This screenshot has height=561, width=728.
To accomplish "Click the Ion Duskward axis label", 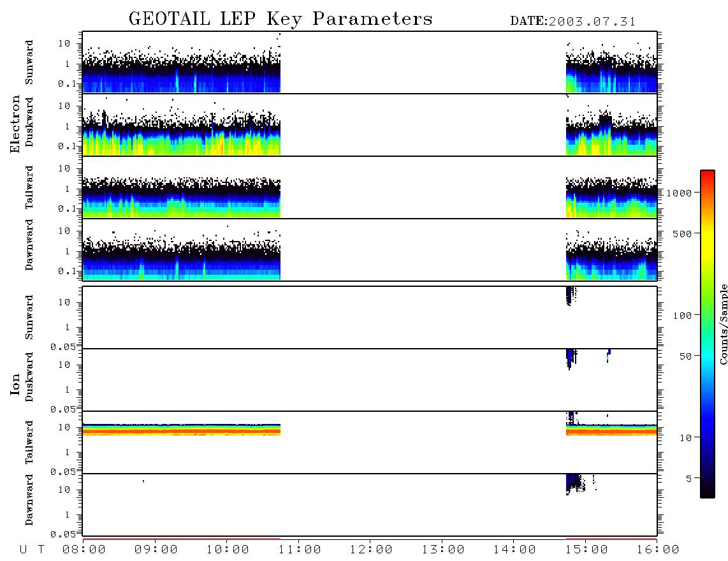I will [x=29, y=377].
